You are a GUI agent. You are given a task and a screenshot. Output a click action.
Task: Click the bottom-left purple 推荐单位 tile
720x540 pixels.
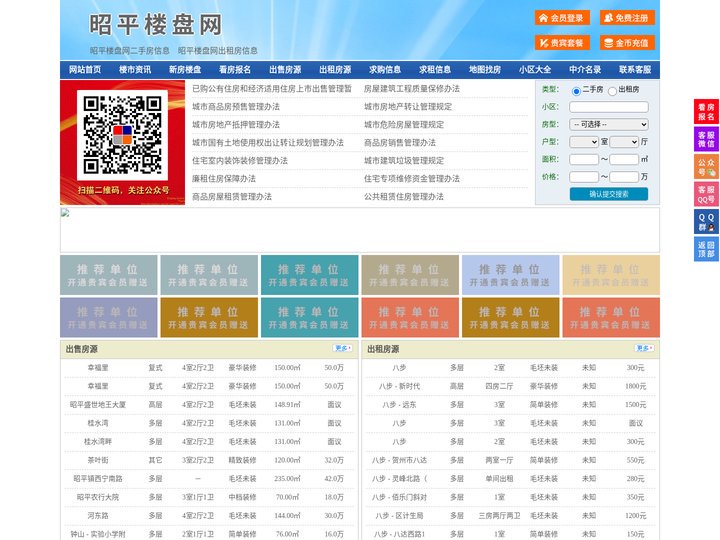pos(108,317)
